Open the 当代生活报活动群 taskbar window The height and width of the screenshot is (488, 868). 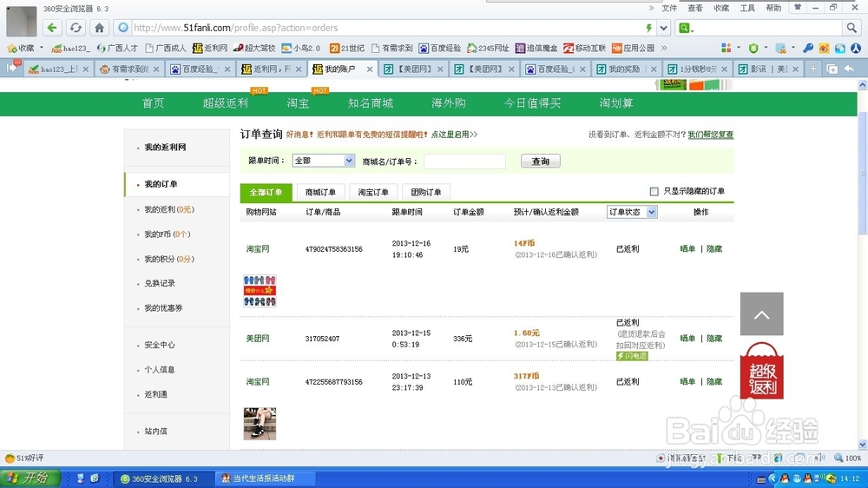(x=265, y=478)
